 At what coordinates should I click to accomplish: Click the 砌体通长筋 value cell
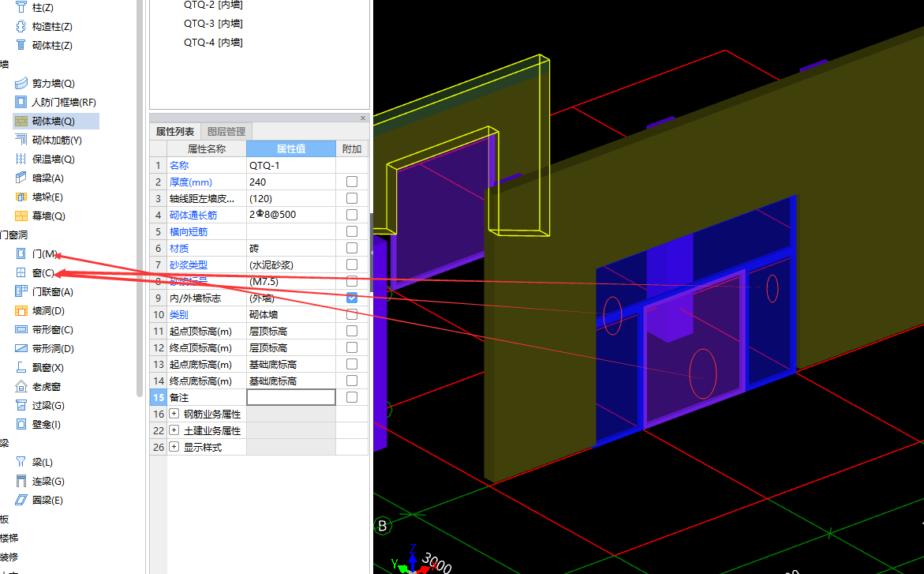point(291,215)
